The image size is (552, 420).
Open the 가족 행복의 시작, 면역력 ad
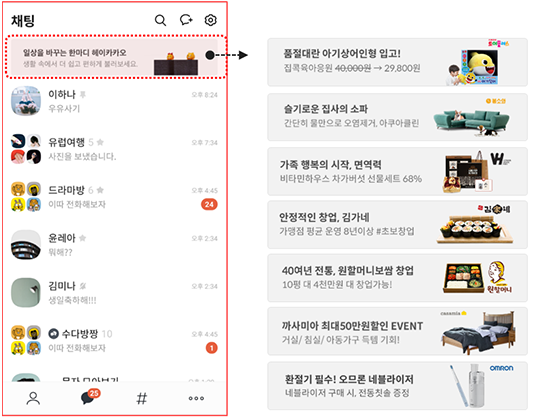[x=397, y=171]
